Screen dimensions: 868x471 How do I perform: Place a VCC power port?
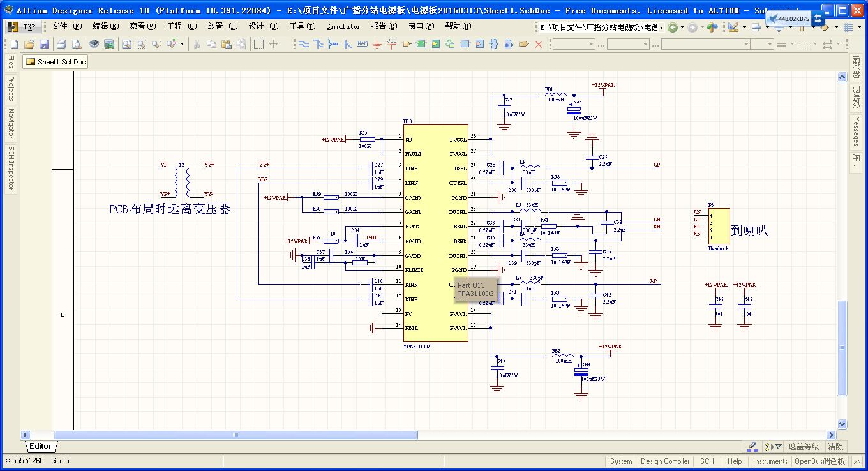[x=391, y=43]
